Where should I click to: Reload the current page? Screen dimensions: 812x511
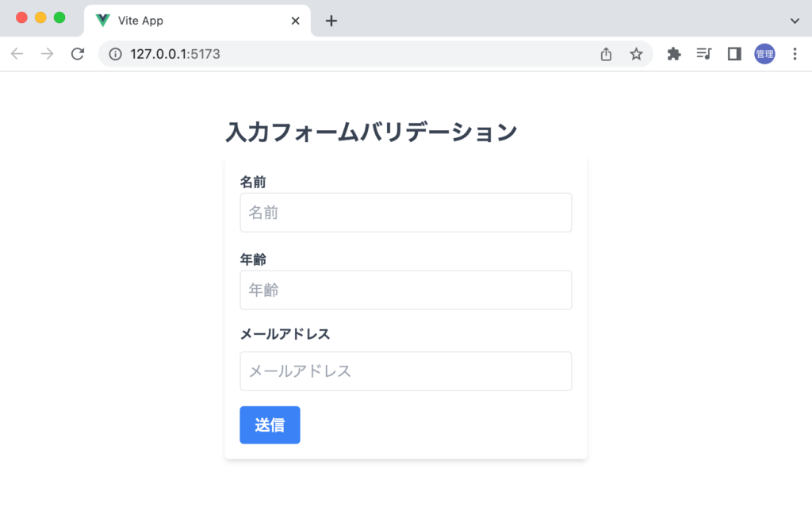pyautogui.click(x=77, y=54)
